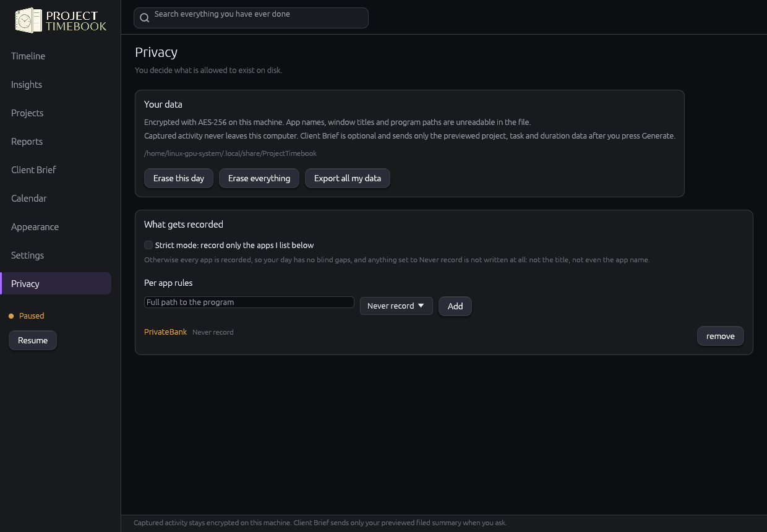Image resolution: width=767 pixels, height=532 pixels.
Task: Focus the search everything field
Action: (x=251, y=18)
